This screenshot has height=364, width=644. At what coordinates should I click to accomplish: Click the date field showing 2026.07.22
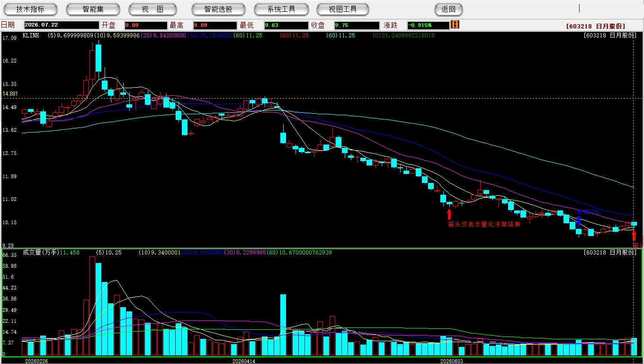pos(62,26)
